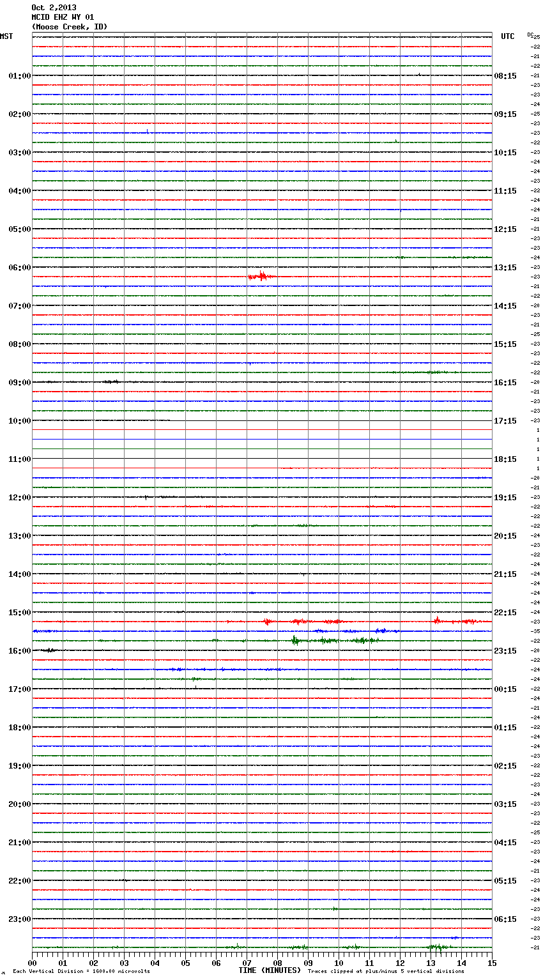Click the '12:15' UTC time label
This screenshot has width=543, height=980.
(505, 229)
